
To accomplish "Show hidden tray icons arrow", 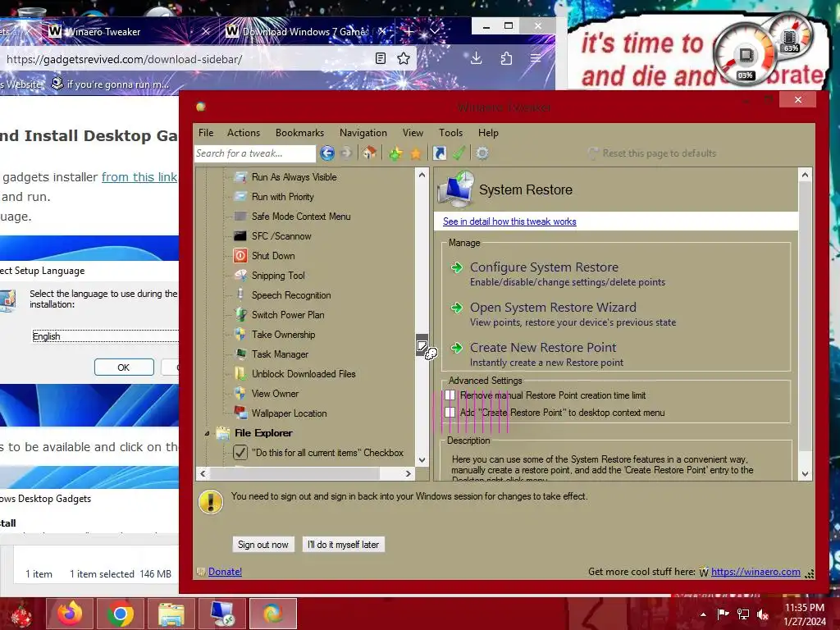I will point(703,614).
